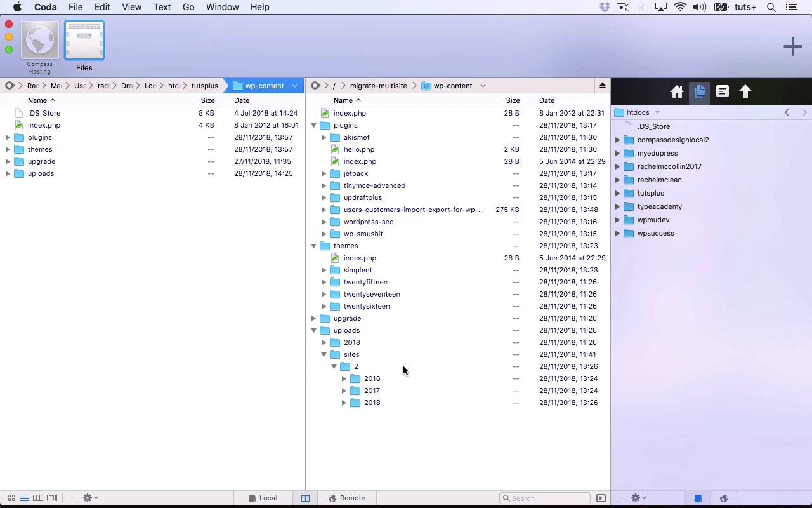Open the Window menu
Viewport: 812px width, 508px height.
tap(223, 7)
